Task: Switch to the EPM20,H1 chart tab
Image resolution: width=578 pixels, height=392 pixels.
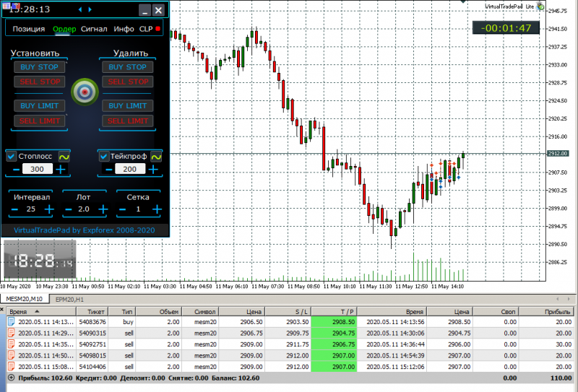Action: click(x=69, y=299)
